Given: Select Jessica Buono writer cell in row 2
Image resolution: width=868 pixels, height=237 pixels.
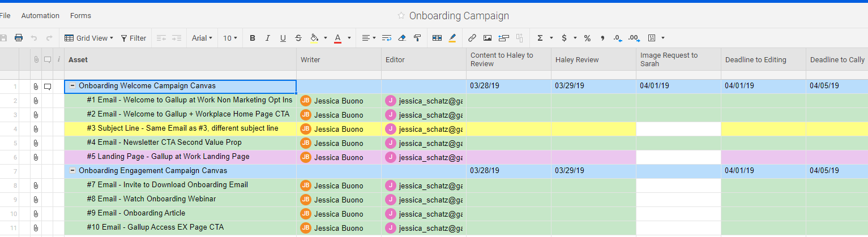Looking at the screenshot, I should pyautogui.click(x=339, y=101).
